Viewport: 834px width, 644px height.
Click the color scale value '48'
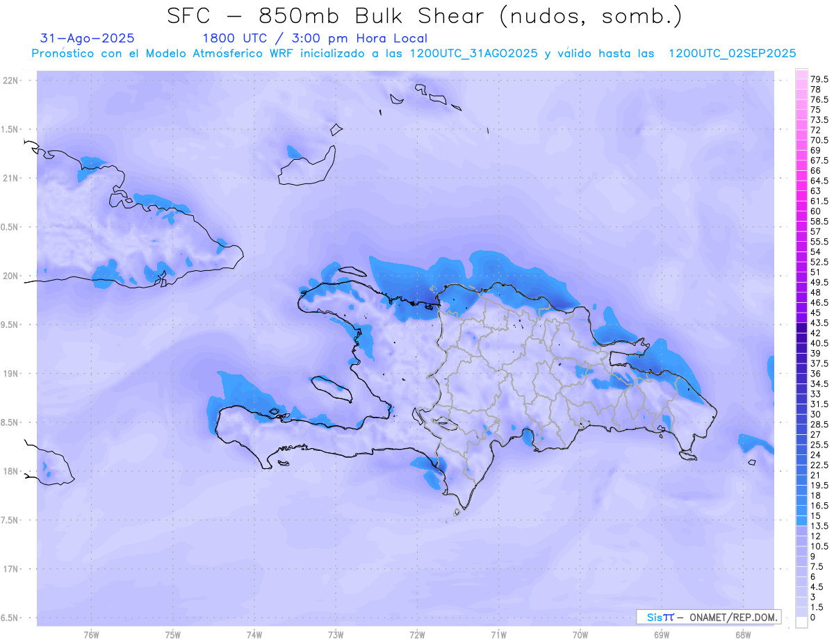coord(816,292)
